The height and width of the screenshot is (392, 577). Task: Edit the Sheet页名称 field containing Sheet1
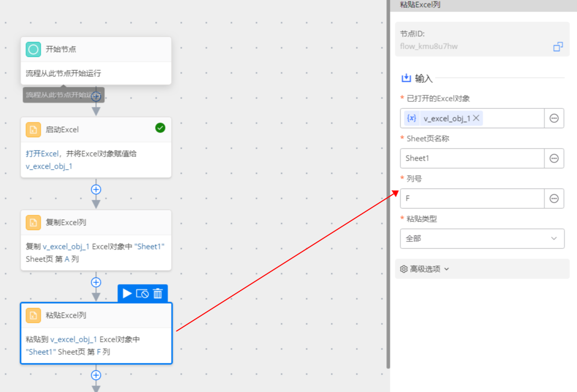pyautogui.click(x=472, y=158)
